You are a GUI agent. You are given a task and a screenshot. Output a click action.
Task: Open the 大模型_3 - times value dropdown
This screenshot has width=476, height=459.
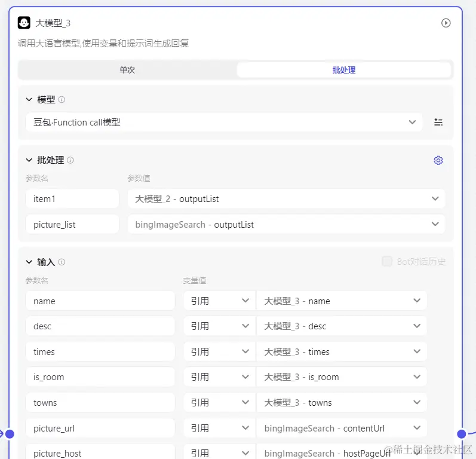[342, 351]
